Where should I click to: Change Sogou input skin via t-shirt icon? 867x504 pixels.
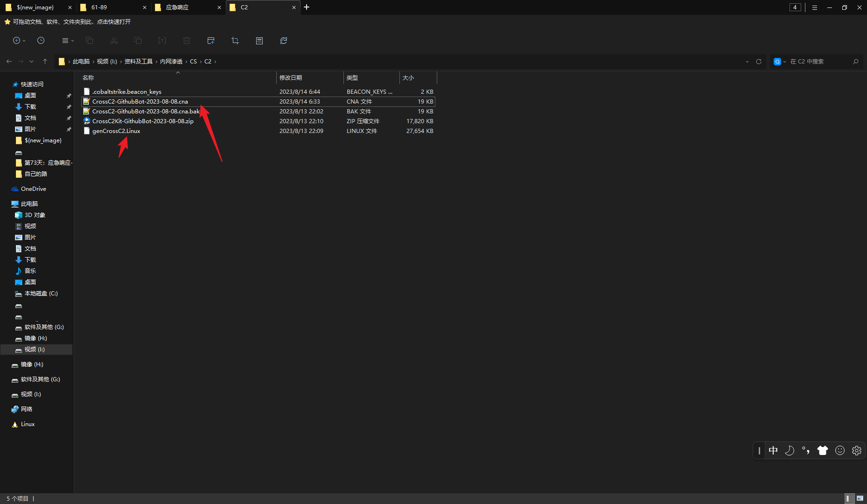[x=823, y=450]
